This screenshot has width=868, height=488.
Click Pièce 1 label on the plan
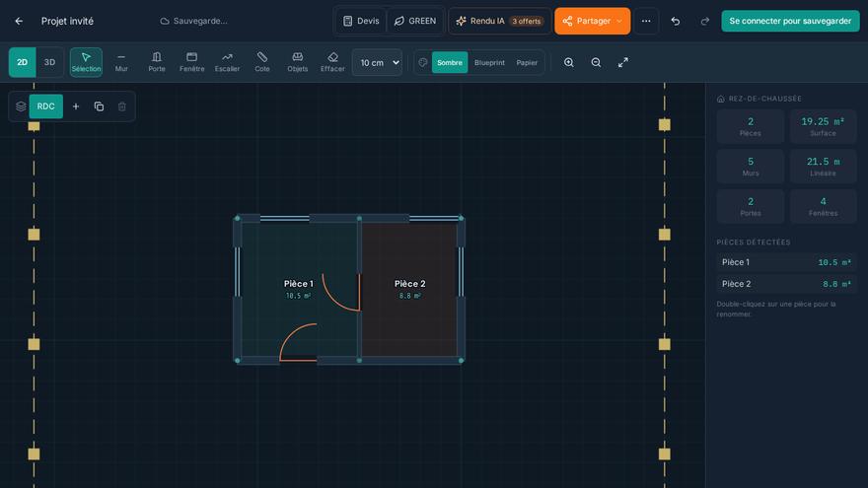point(298,284)
